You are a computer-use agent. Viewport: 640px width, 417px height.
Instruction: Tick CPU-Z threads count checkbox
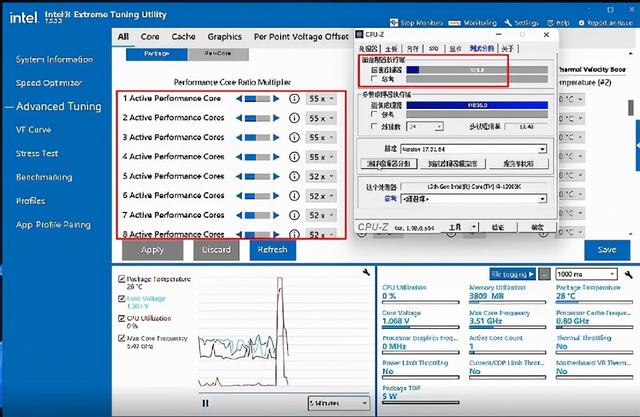click(374, 126)
